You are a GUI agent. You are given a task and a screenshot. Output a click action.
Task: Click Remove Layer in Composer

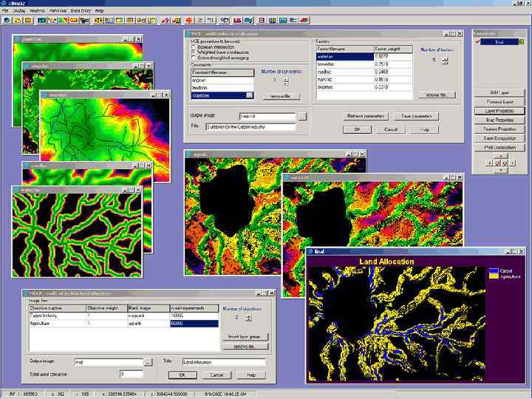pos(499,102)
